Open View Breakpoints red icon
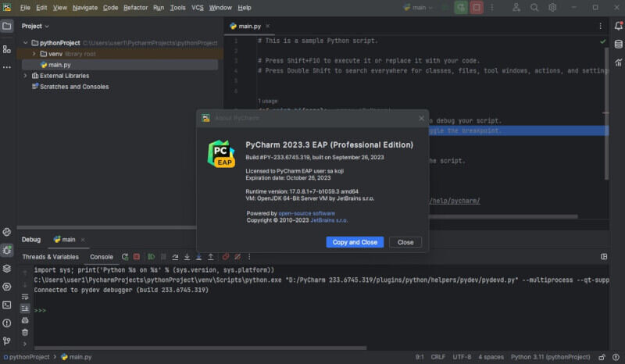 [226, 257]
